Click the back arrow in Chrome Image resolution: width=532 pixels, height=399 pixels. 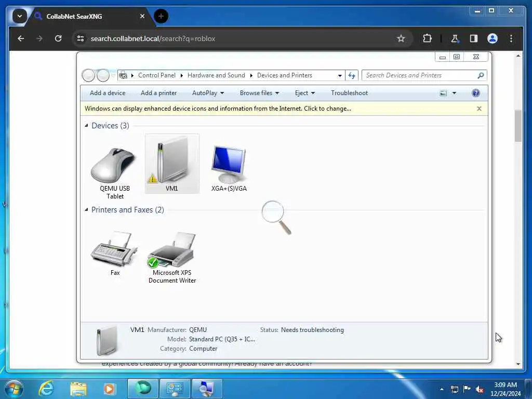[21, 38]
